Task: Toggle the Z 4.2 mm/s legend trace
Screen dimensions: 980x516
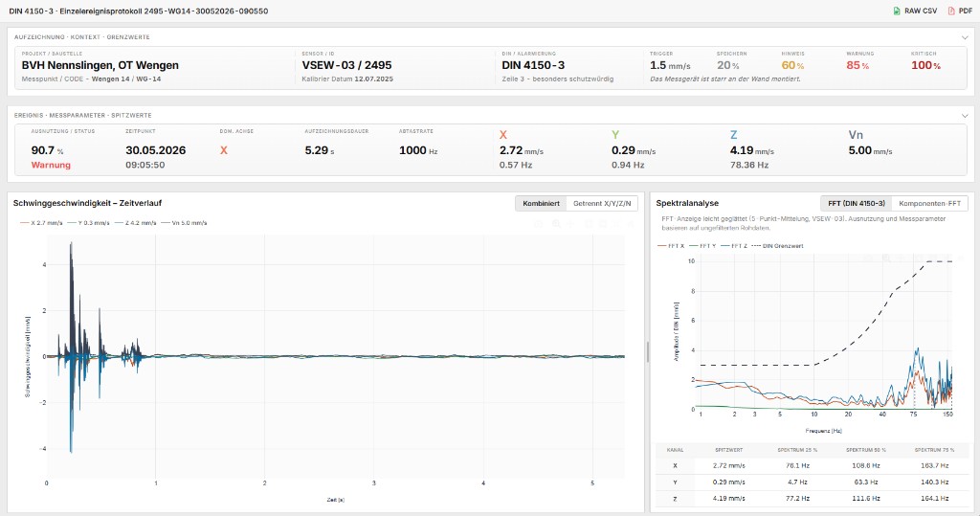Action: point(136,223)
